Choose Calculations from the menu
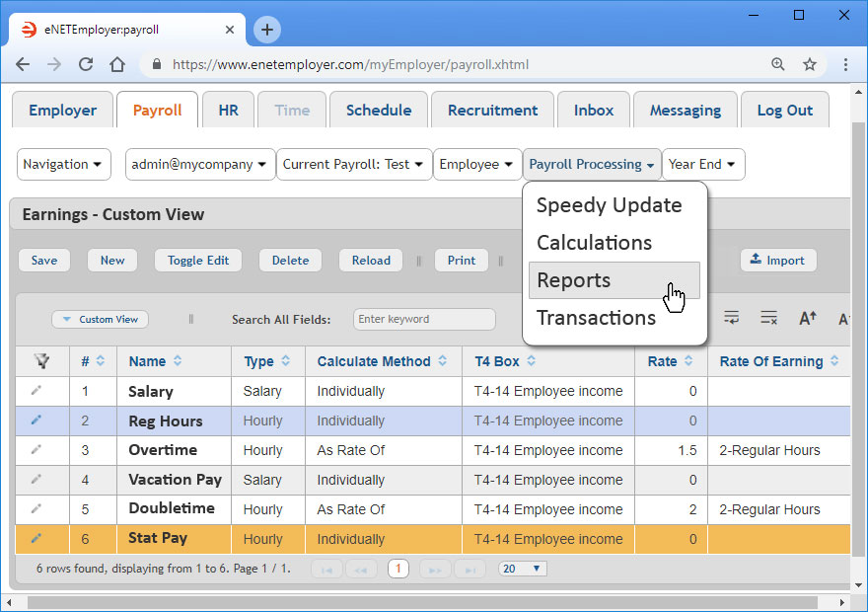 [594, 243]
